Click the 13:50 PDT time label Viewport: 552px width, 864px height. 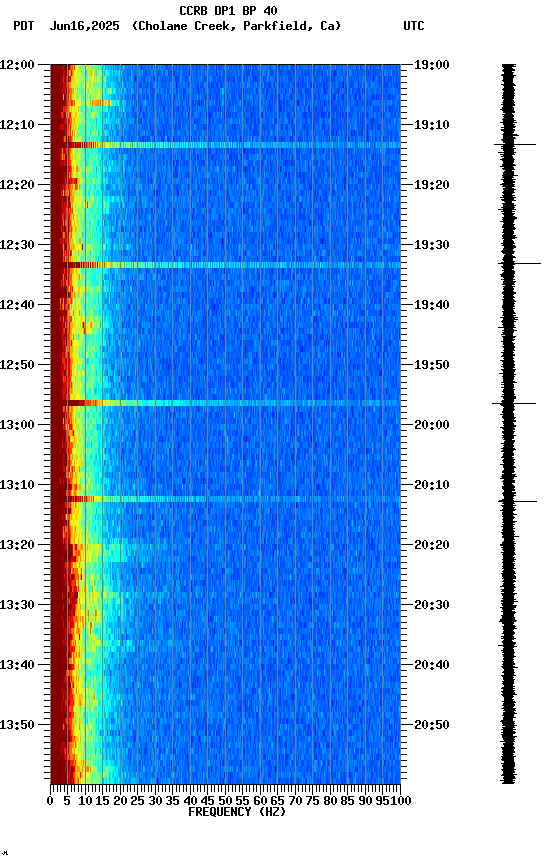pyautogui.click(x=17, y=726)
